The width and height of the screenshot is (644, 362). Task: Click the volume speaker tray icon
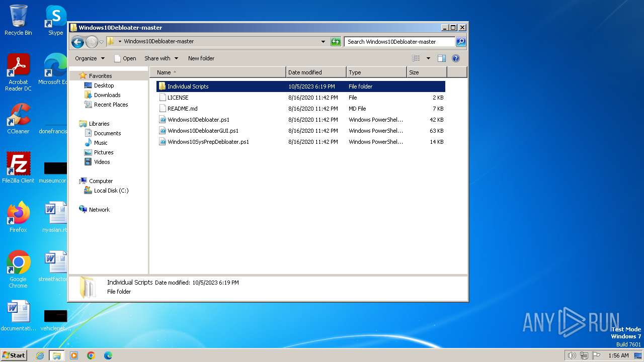[x=572, y=355]
